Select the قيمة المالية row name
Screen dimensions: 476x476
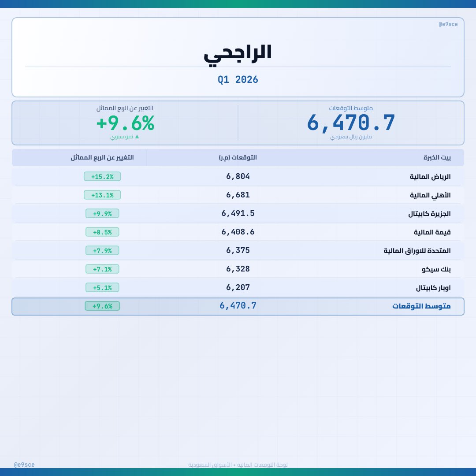[432, 232]
